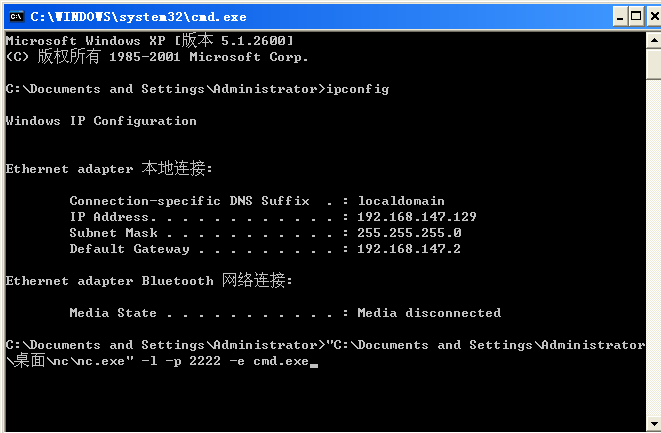Click the scrollbar up arrow
The width and height of the screenshot is (661, 433).
[653, 39]
